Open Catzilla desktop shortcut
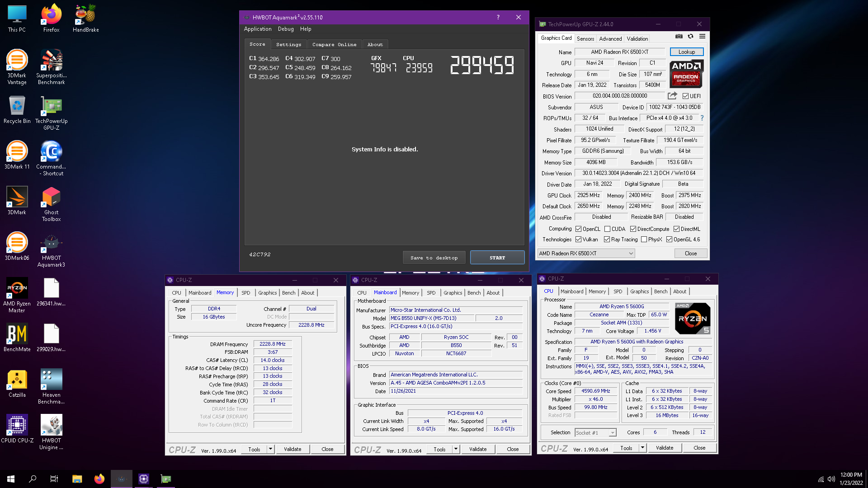 tap(17, 383)
